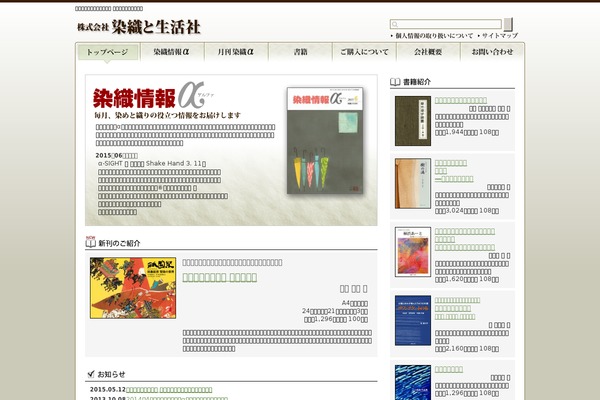Click the 書籍紹介 section heading

417,82
